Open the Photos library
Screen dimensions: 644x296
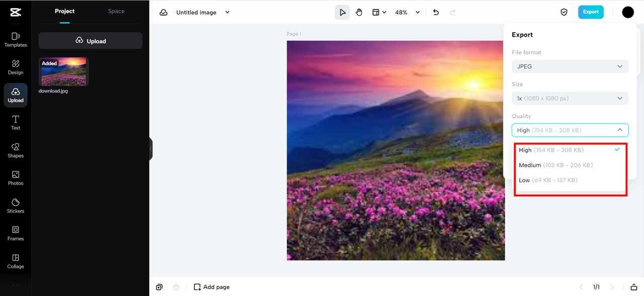point(16,178)
